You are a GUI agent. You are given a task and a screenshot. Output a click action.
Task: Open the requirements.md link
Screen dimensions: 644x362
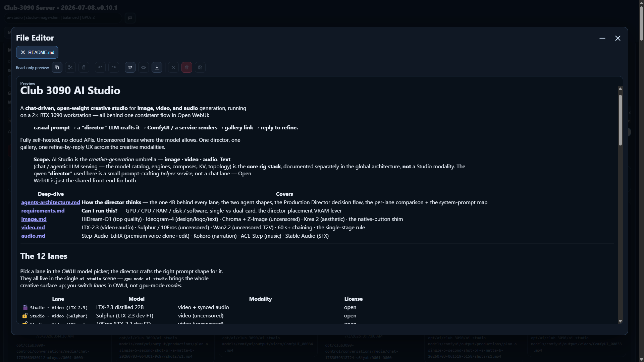(x=43, y=210)
